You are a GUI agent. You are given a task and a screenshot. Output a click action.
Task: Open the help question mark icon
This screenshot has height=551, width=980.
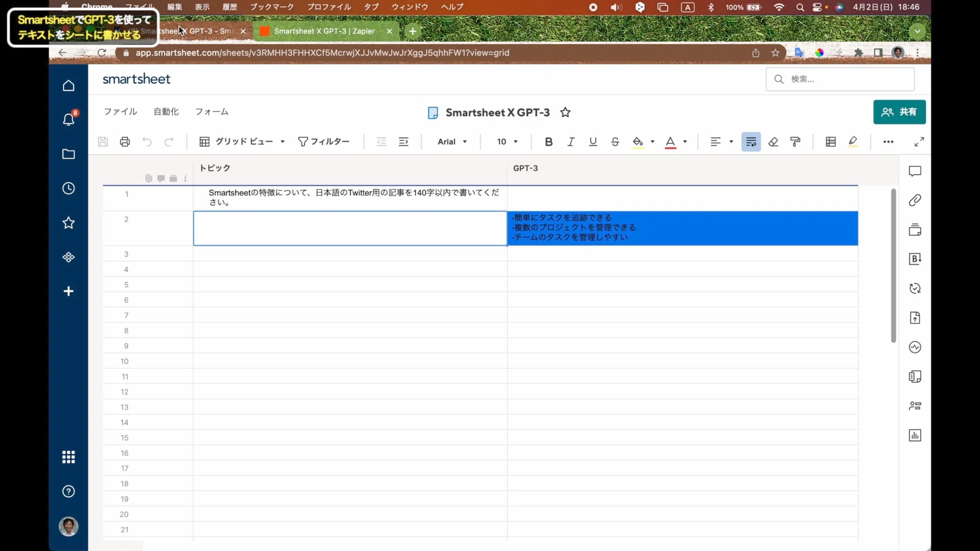[x=68, y=491]
